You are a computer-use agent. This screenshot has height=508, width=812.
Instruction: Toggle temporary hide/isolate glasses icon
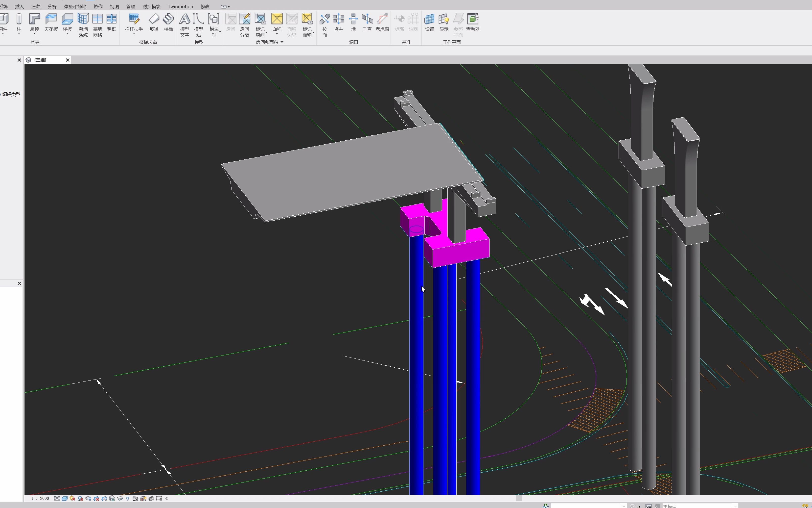pos(119,498)
